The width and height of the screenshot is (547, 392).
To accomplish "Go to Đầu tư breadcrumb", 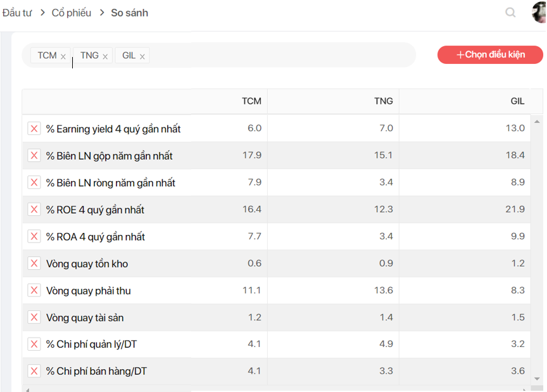I will click(x=17, y=13).
